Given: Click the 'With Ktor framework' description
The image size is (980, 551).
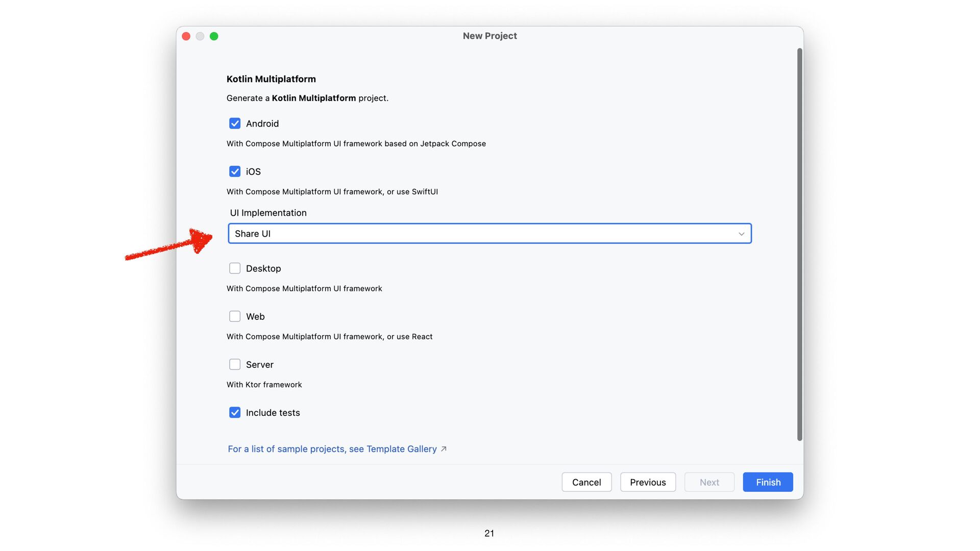Looking at the screenshot, I should point(264,385).
